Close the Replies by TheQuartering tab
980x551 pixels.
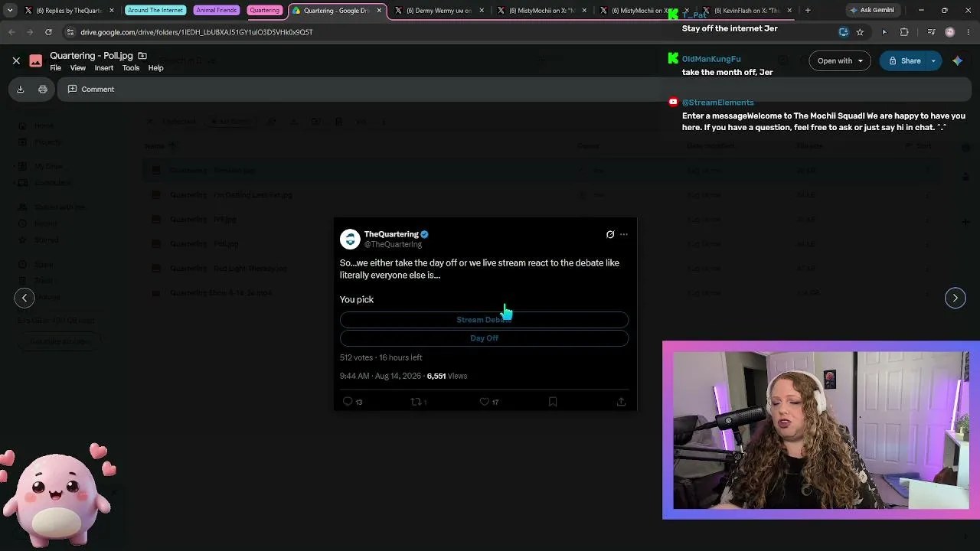(112, 11)
